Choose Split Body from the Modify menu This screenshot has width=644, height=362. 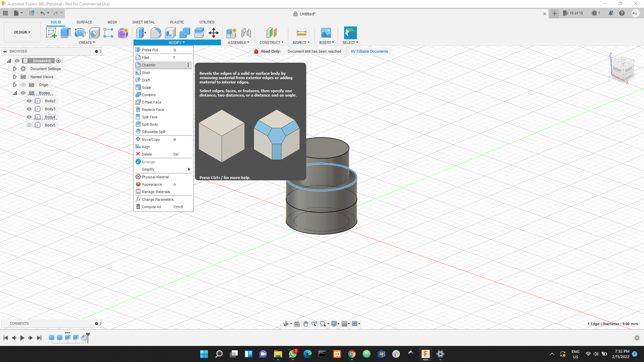[x=150, y=124]
